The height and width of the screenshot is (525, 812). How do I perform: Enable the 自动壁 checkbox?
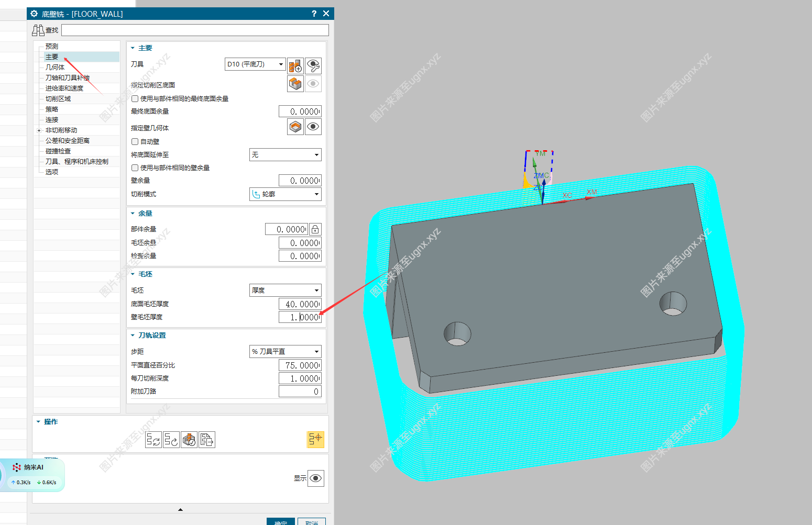[x=135, y=141]
